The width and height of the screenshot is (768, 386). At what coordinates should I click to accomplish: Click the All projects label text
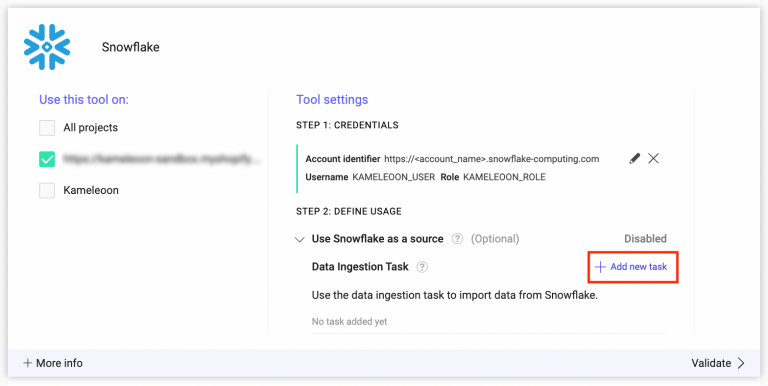(x=91, y=128)
